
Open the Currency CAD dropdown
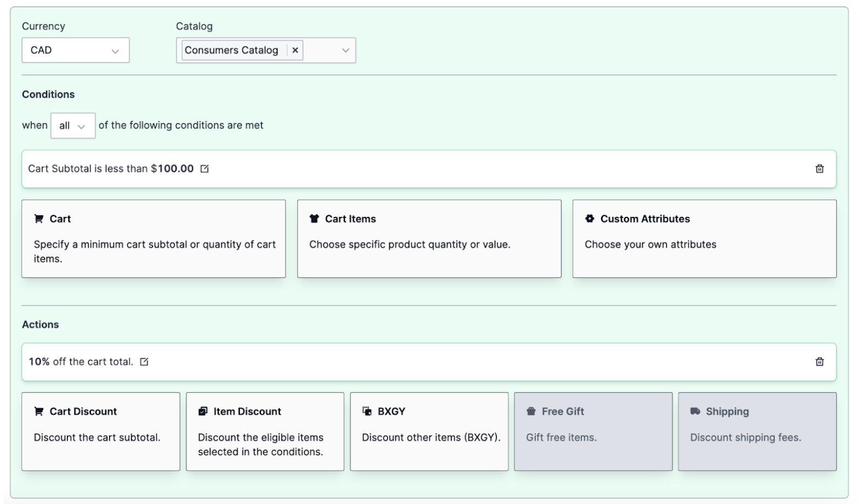76,50
